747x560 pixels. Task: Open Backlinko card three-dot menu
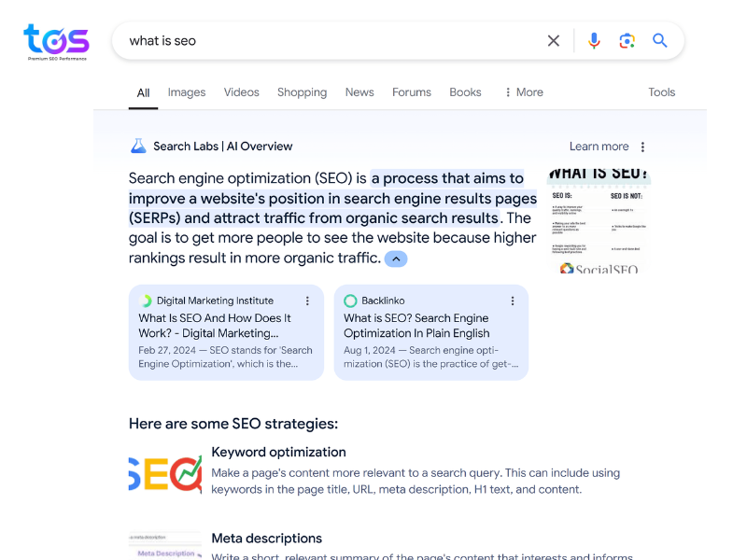[513, 301]
